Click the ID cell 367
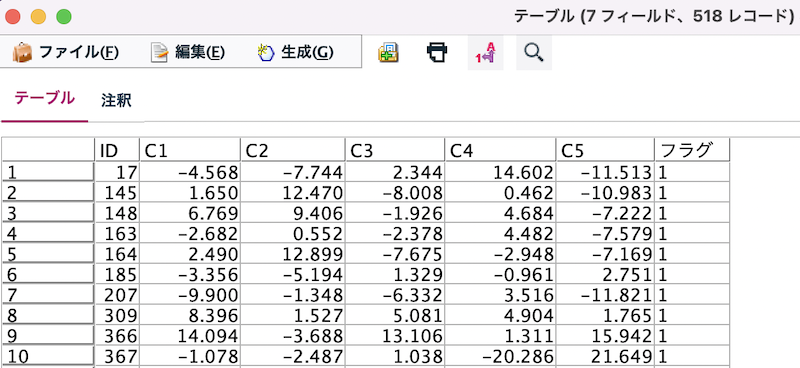 point(117,356)
